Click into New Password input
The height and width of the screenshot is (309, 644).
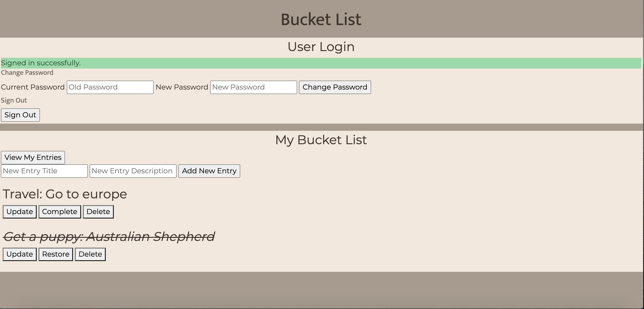(253, 87)
